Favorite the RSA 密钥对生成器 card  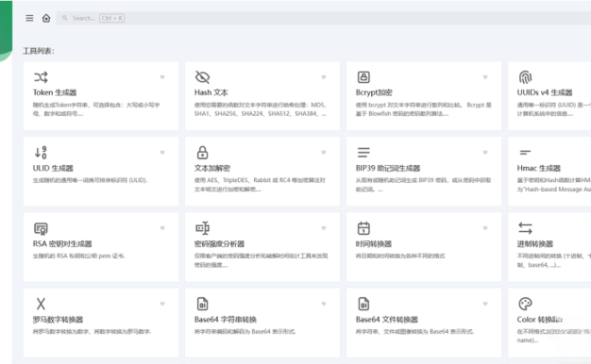click(162, 228)
